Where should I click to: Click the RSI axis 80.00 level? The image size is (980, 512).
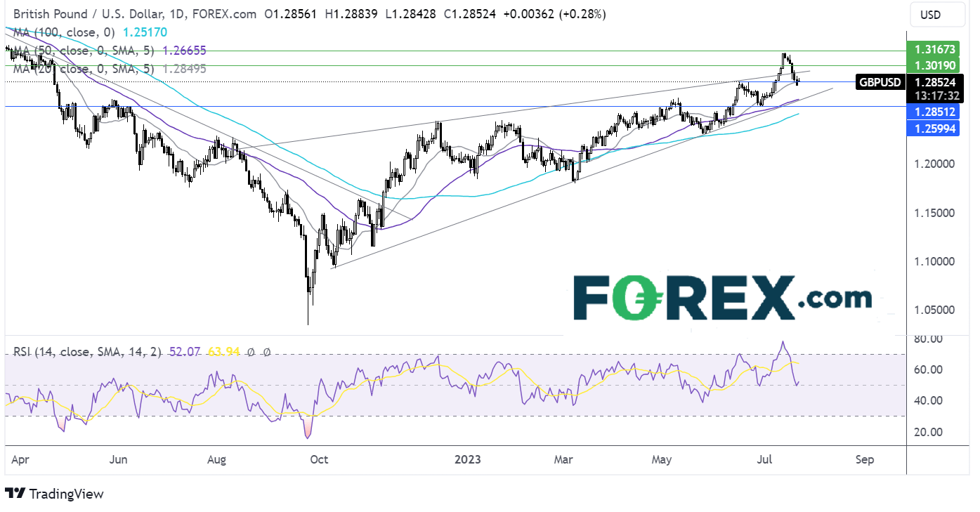click(x=927, y=339)
